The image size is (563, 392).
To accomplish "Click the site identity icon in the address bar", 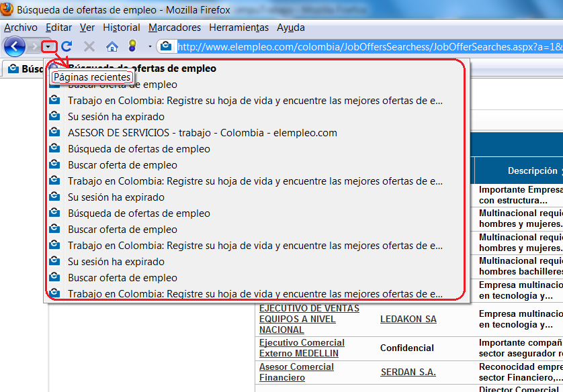I will coord(166,46).
